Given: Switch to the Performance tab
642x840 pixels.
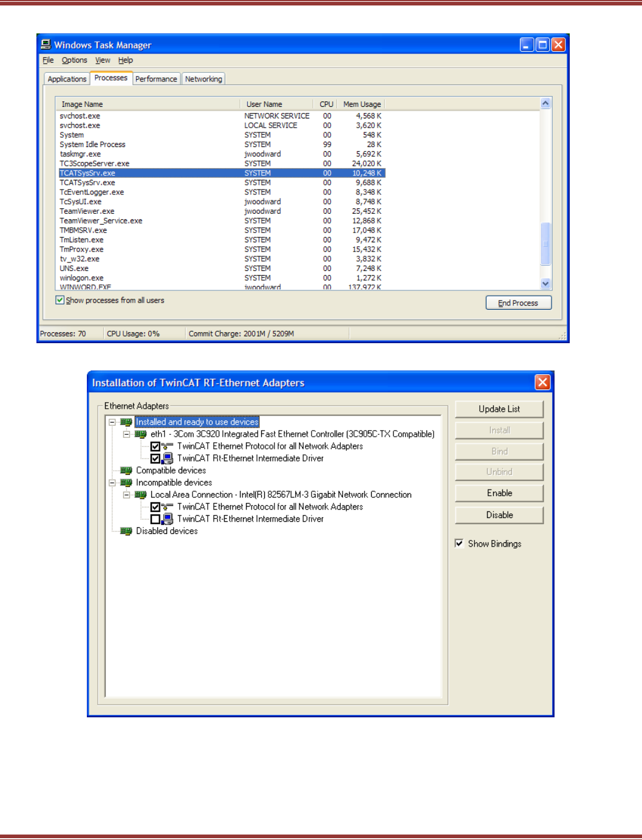Looking at the screenshot, I should 156,79.
